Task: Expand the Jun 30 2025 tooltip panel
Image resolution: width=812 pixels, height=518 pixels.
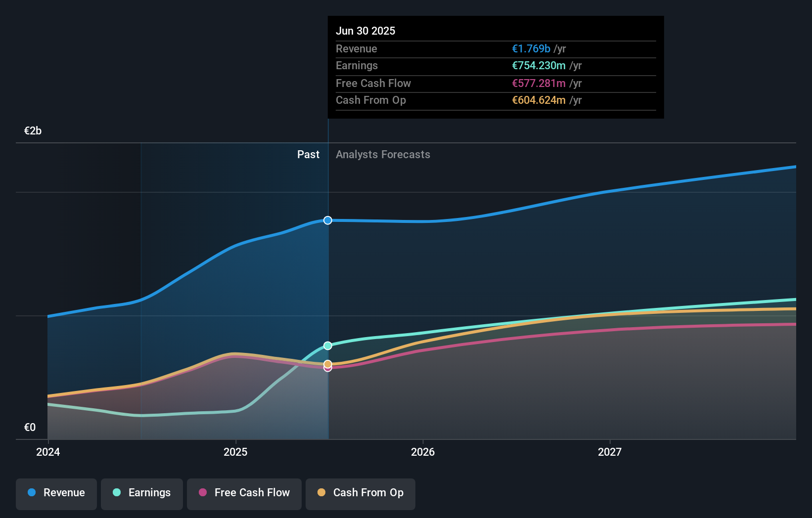Action: pyautogui.click(x=496, y=68)
